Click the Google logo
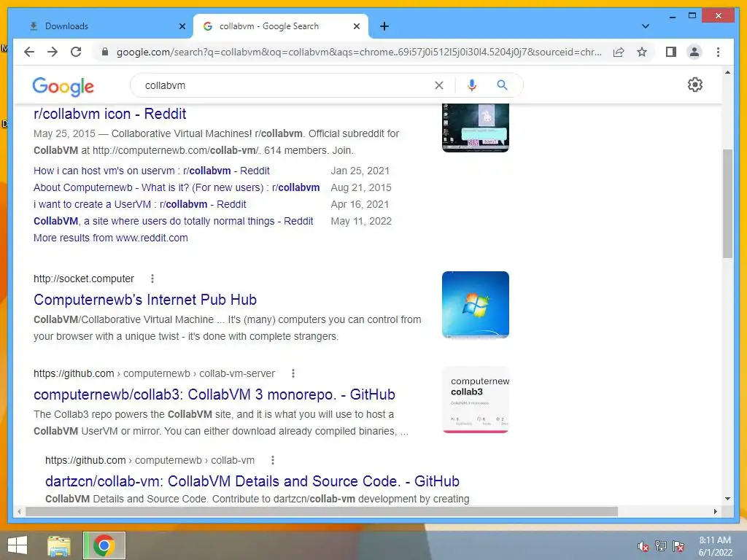Viewport: 747px width, 560px height. (x=63, y=86)
